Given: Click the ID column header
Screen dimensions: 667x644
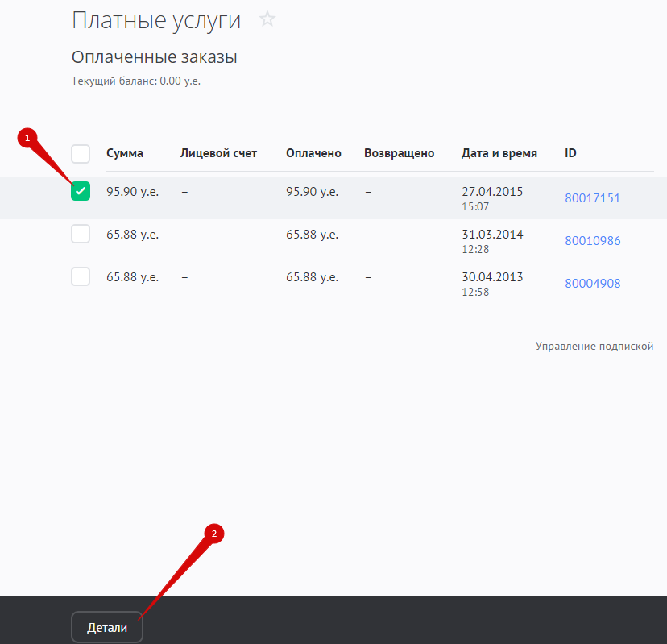Looking at the screenshot, I should (x=570, y=153).
